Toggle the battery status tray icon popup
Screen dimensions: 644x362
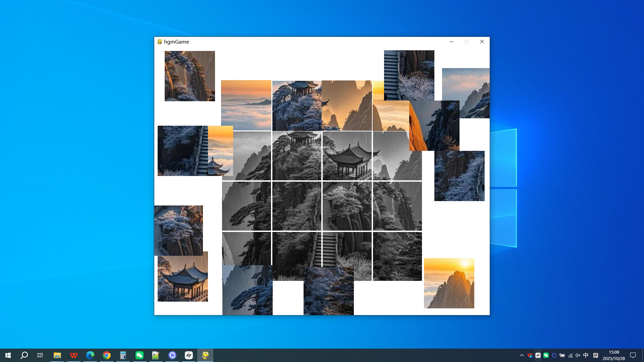[563, 355]
